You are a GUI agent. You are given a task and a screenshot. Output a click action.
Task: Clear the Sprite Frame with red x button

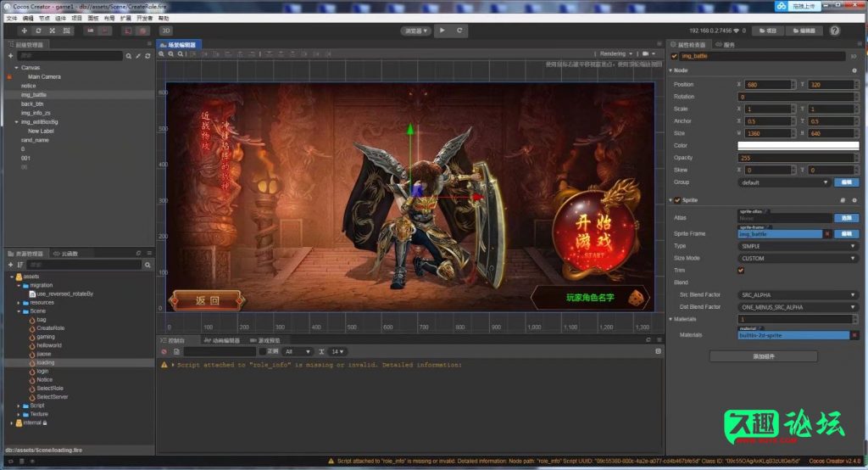pos(827,234)
